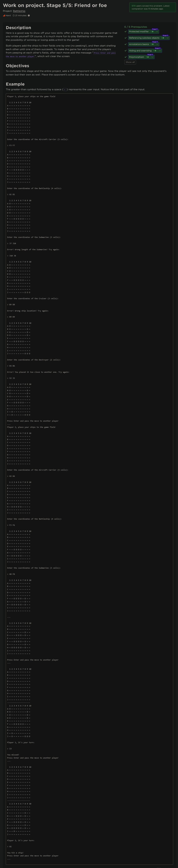
Task: Open the Polymorphism dropdown chevron
Action: 152,57
